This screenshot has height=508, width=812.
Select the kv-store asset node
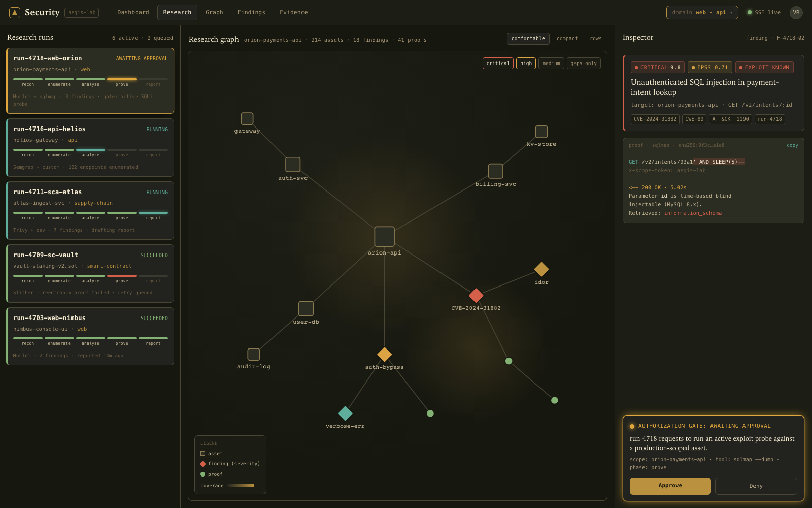click(542, 132)
